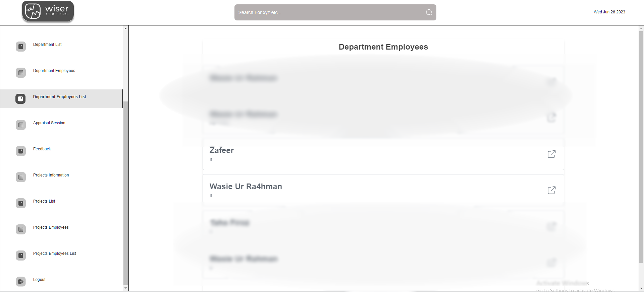Image resolution: width=644 pixels, height=292 pixels.
Task: Click the Logout text label
Action: pos(39,280)
